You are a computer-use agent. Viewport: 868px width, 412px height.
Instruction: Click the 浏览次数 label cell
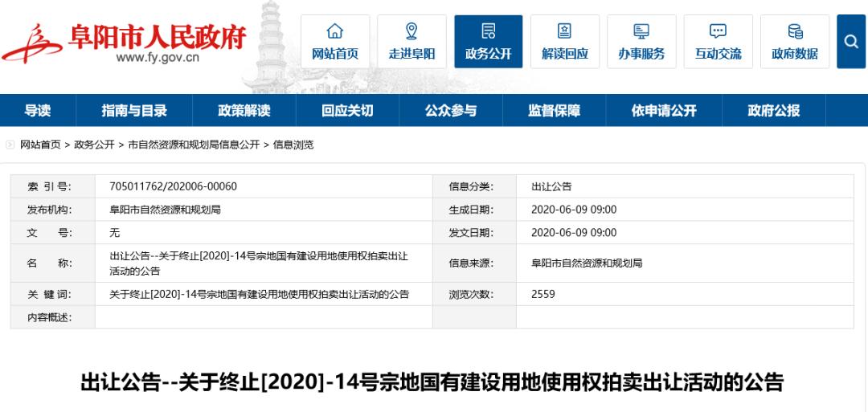pyautogui.click(x=474, y=294)
